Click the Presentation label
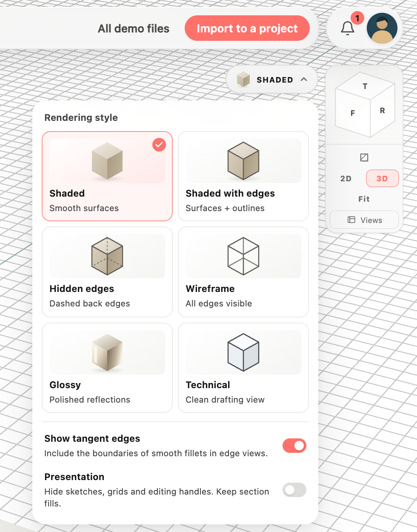The width and height of the screenshot is (417, 532). click(x=74, y=477)
